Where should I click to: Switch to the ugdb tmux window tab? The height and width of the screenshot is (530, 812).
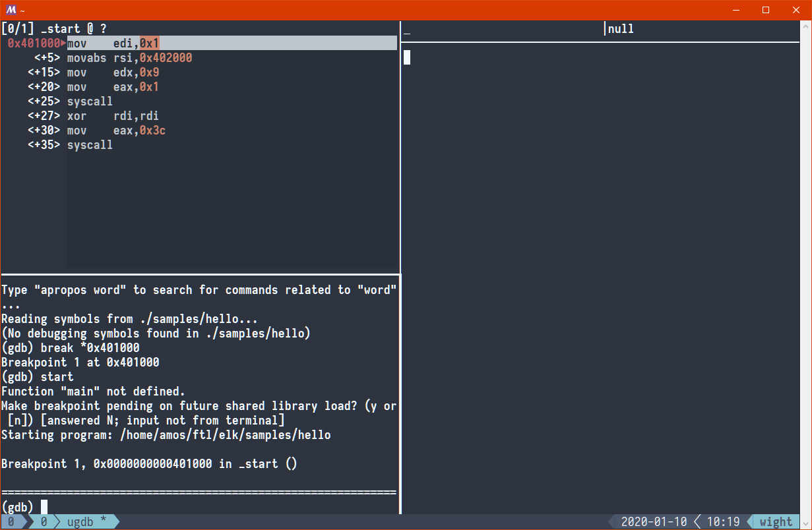point(86,522)
